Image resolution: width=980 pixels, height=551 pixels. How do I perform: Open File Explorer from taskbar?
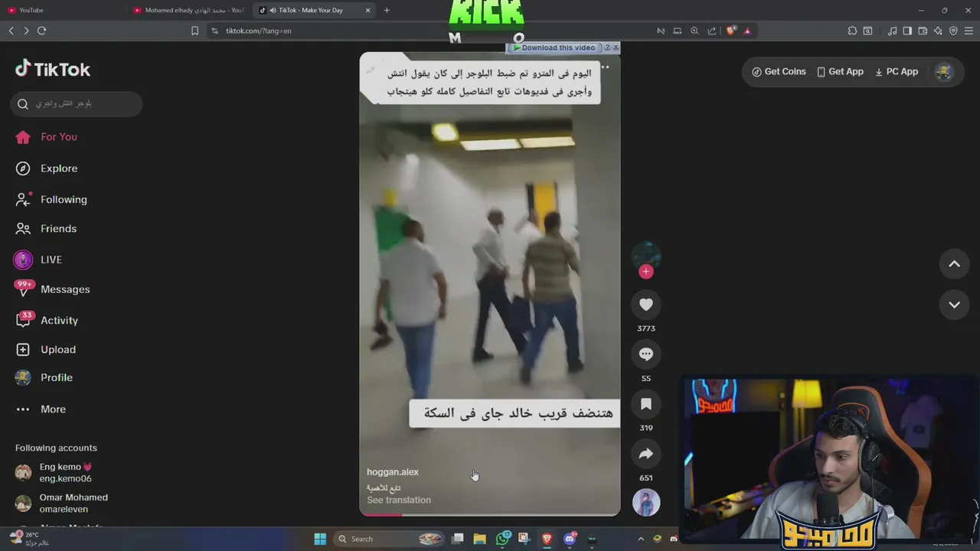(x=480, y=539)
